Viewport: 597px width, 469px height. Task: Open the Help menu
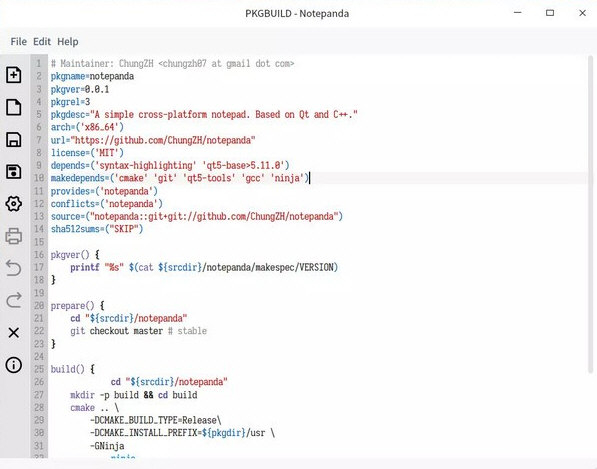click(x=68, y=41)
